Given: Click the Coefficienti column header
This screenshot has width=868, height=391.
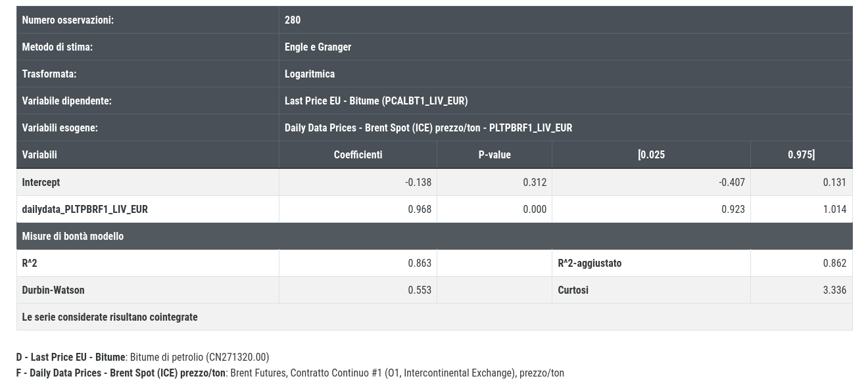Looking at the screenshot, I should pyautogui.click(x=358, y=154).
